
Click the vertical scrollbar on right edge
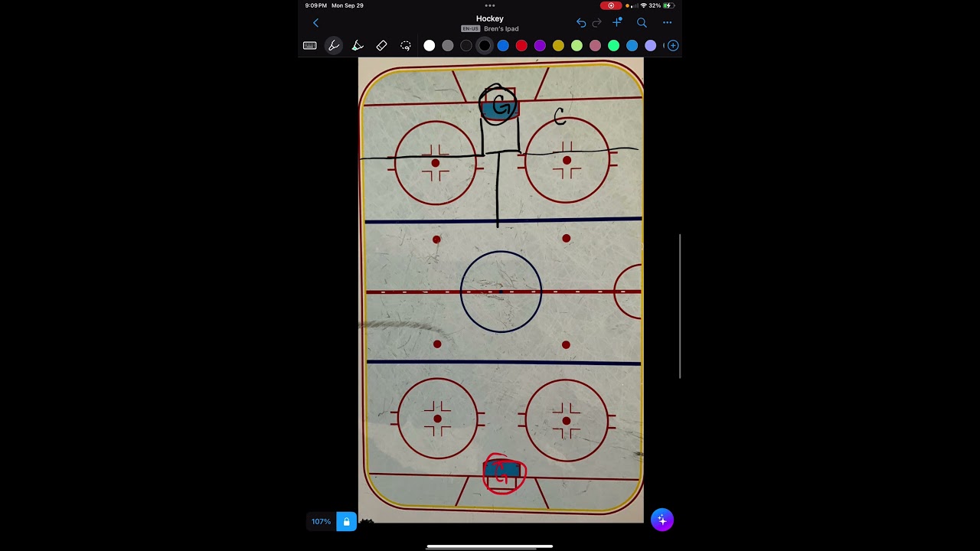[x=679, y=306]
